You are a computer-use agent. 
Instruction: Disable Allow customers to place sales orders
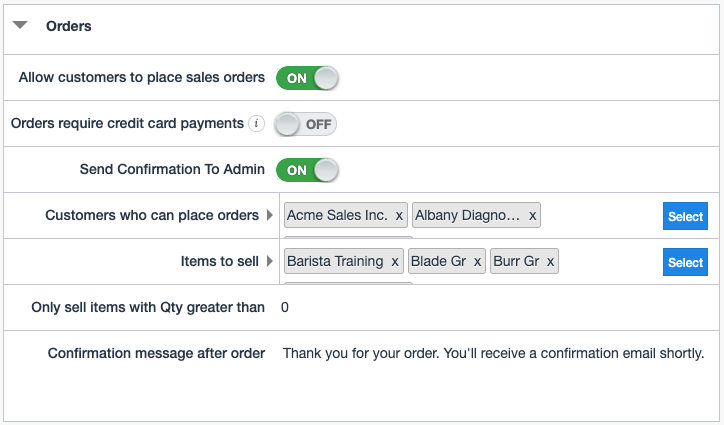tap(307, 78)
